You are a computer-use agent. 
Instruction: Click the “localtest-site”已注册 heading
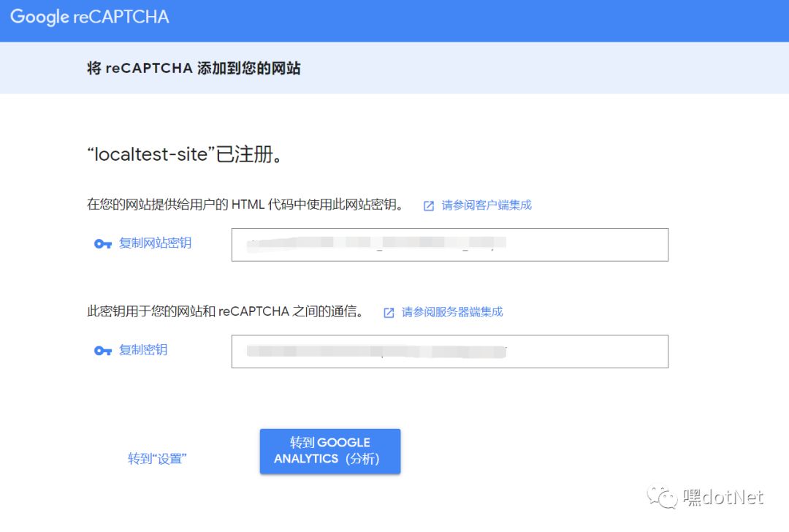tap(185, 154)
